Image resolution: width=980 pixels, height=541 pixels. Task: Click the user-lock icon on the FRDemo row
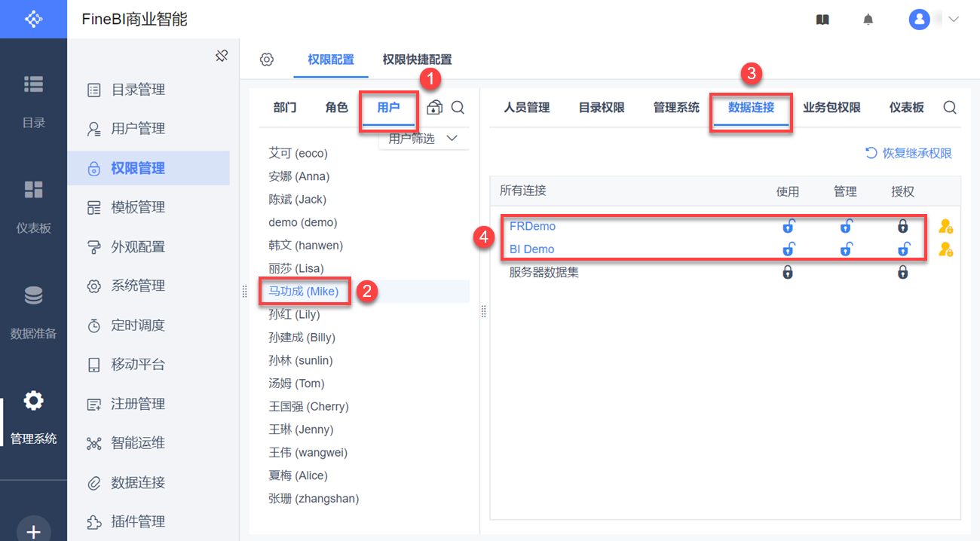click(945, 226)
